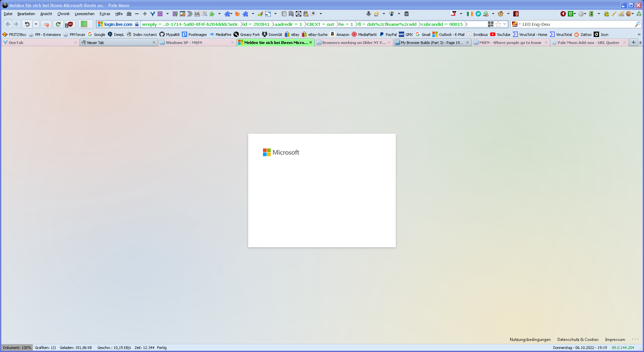Click the Microsoft logo on sign-in card
This screenshot has height=352, width=644.
(x=281, y=152)
